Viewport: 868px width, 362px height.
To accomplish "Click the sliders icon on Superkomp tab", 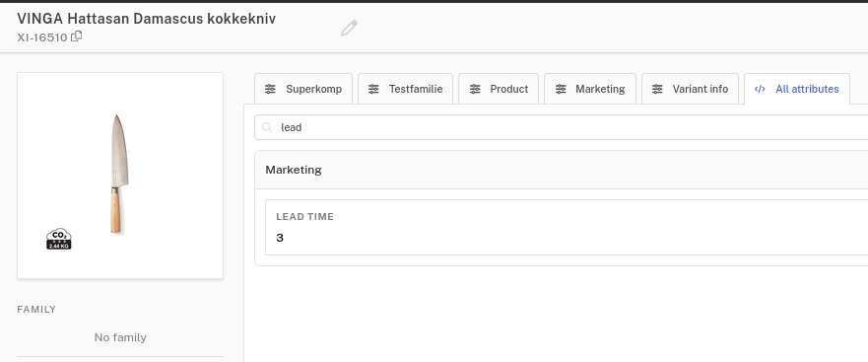I will click(270, 89).
